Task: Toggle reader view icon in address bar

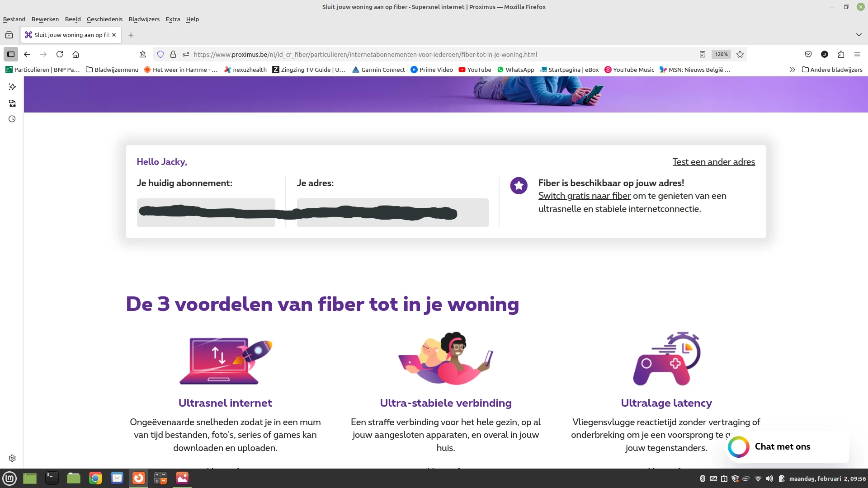Action: tap(702, 54)
